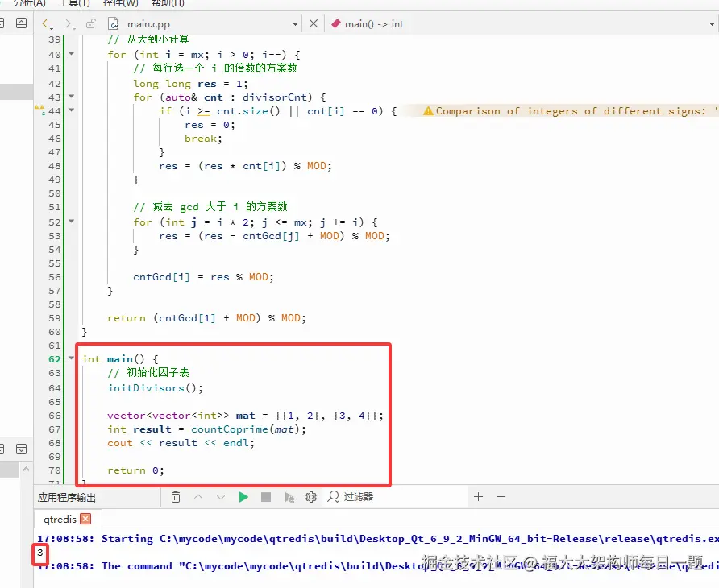
Task: Close the qtredis output tab
Action: click(x=85, y=519)
